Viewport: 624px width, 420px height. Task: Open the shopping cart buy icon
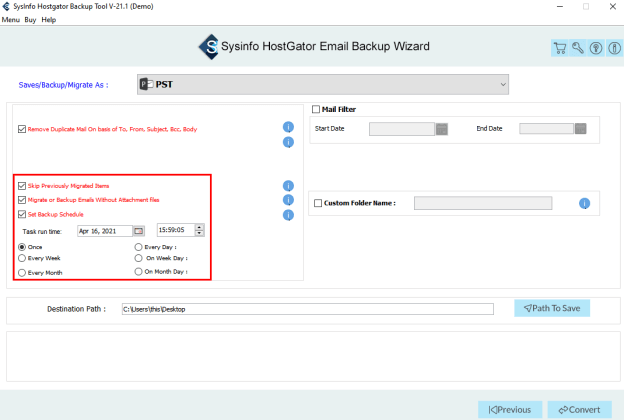coord(560,48)
